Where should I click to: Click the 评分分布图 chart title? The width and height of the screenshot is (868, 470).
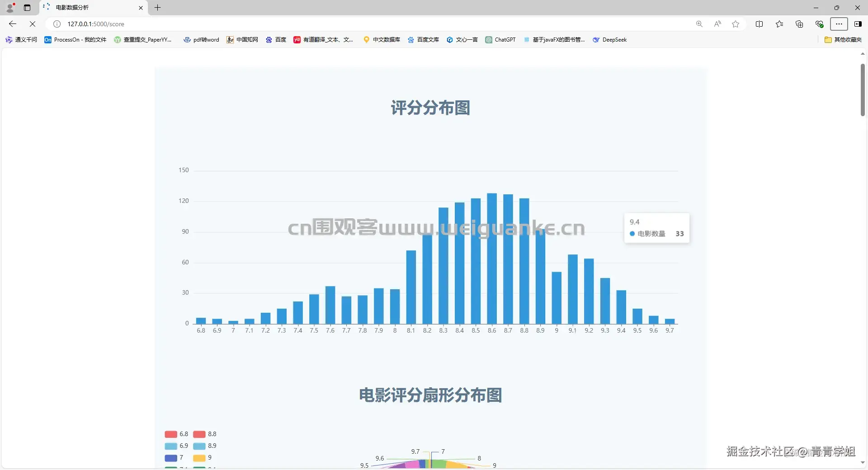430,108
